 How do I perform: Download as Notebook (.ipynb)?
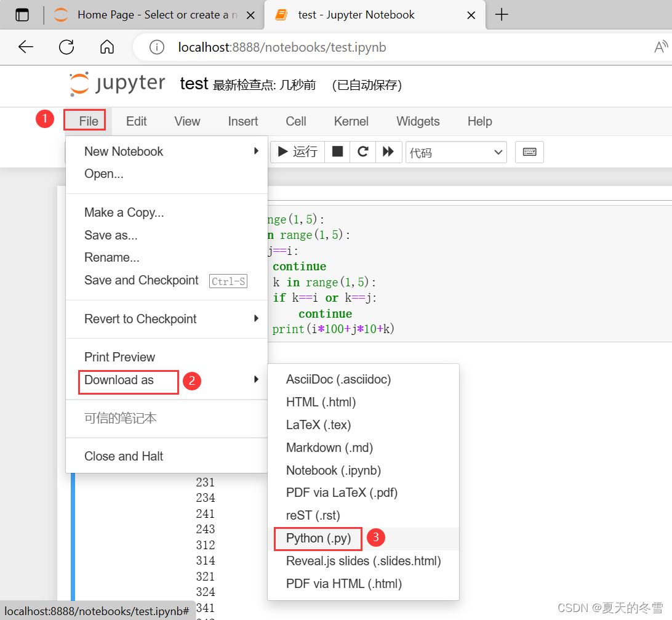click(x=364, y=470)
